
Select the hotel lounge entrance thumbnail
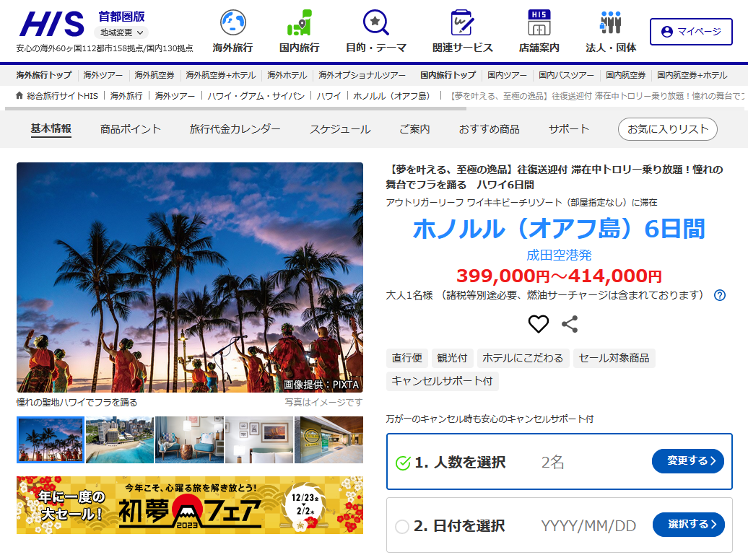pos(329,439)
